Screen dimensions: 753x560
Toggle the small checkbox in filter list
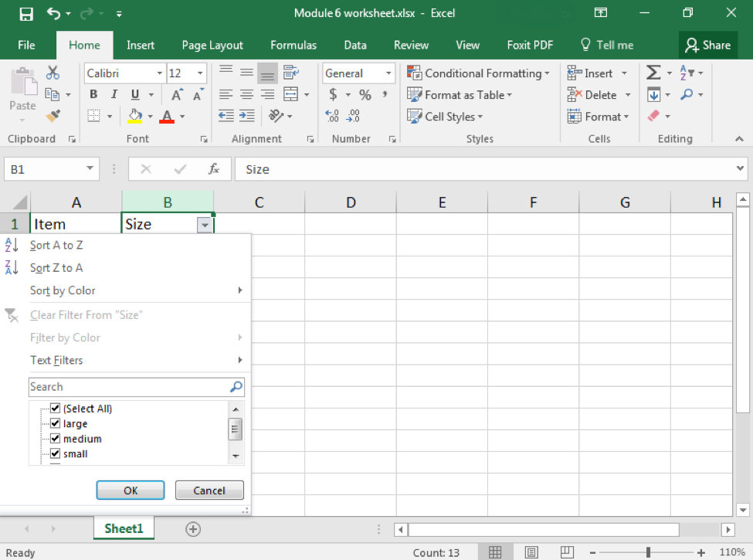point(55,453)
